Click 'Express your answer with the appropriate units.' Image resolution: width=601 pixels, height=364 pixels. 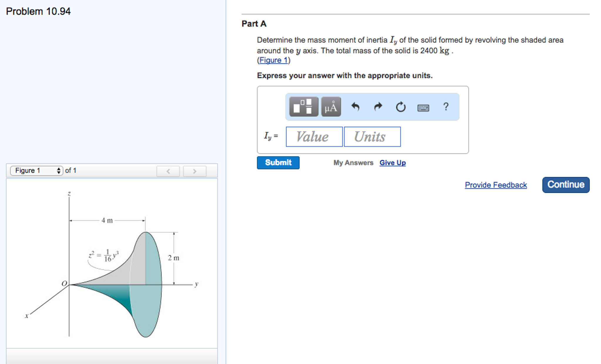345,75
